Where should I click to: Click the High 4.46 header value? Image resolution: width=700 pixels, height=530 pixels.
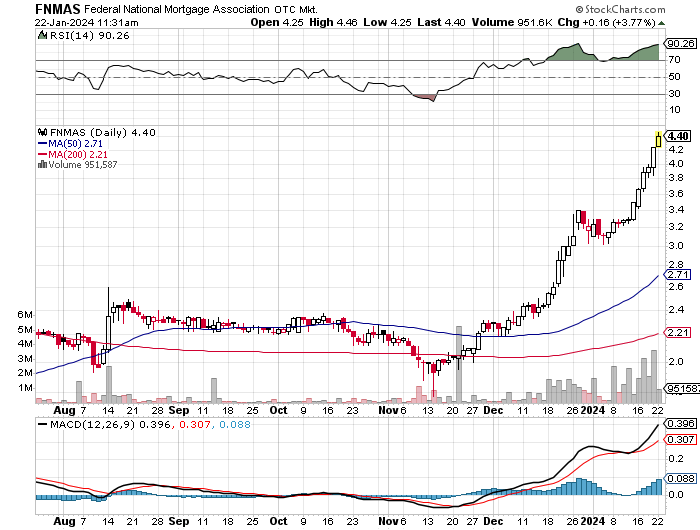[x=333, y=22]
